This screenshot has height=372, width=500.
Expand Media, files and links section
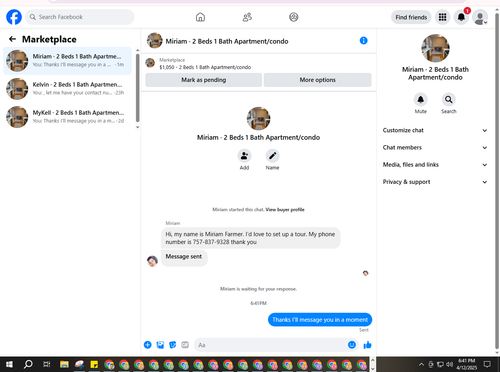(x=435, y=165)
